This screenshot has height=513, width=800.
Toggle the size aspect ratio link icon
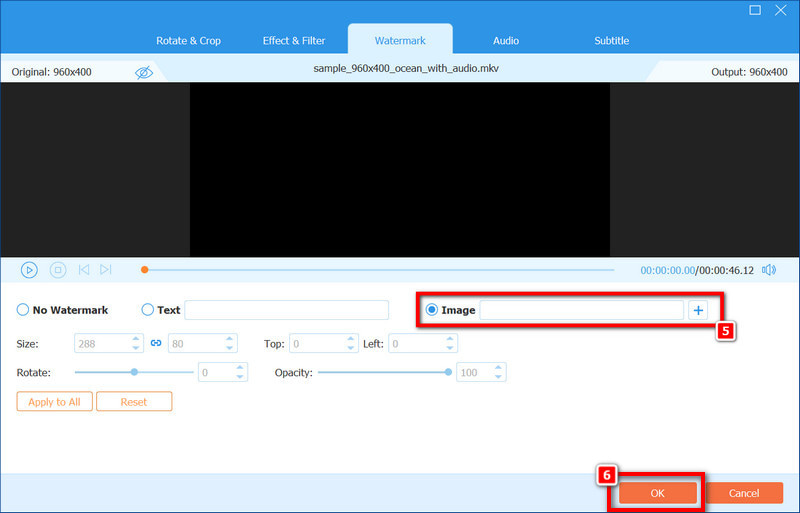click(156, 343)
